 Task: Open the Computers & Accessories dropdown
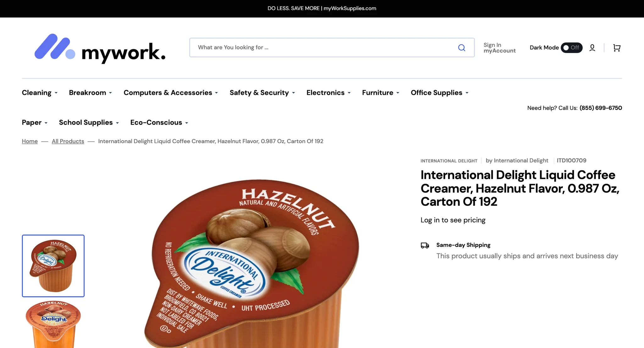[171, 93]
